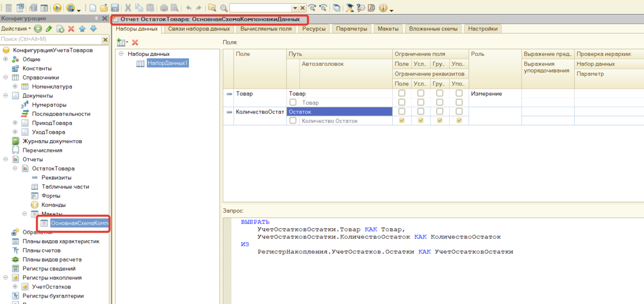Click the pencil Edit icon in Configuration panel
Image resolution: width=644 pixels, height=304 pixels.
pos(49,28)
